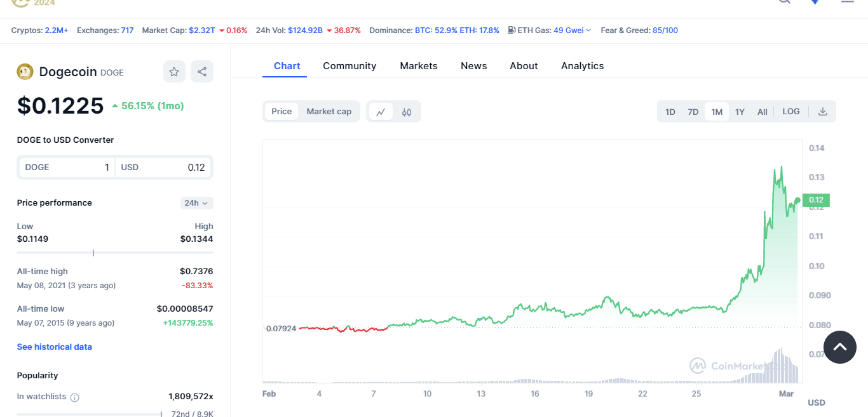Viewport: 868px width, 417px height.
Task: Click the scroll-to-top arrow button
Action: pyautogui.click(x=840, y=347)
